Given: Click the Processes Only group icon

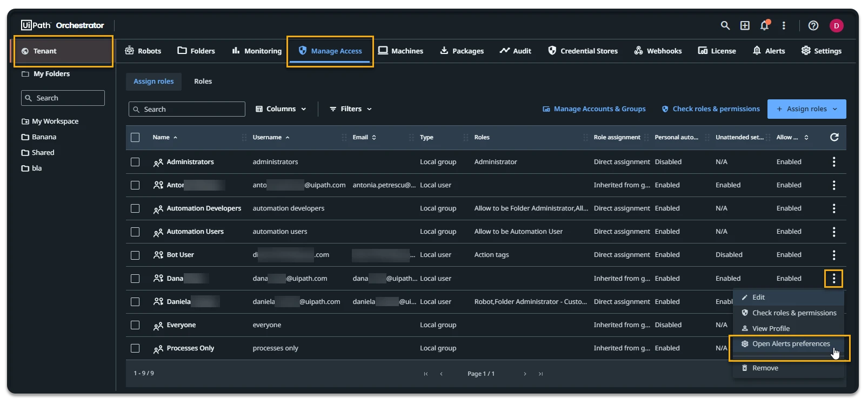Looking at the screenshot, I should [x=158, y=348].
